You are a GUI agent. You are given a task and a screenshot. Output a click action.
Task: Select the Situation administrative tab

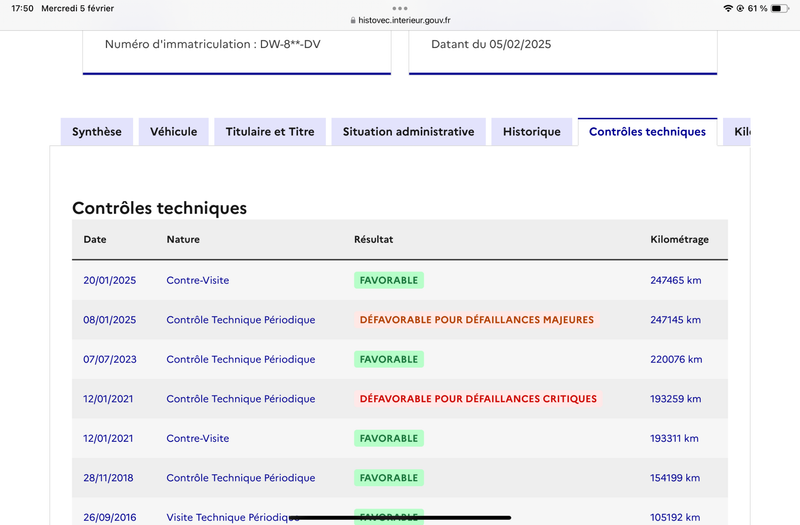409,132
